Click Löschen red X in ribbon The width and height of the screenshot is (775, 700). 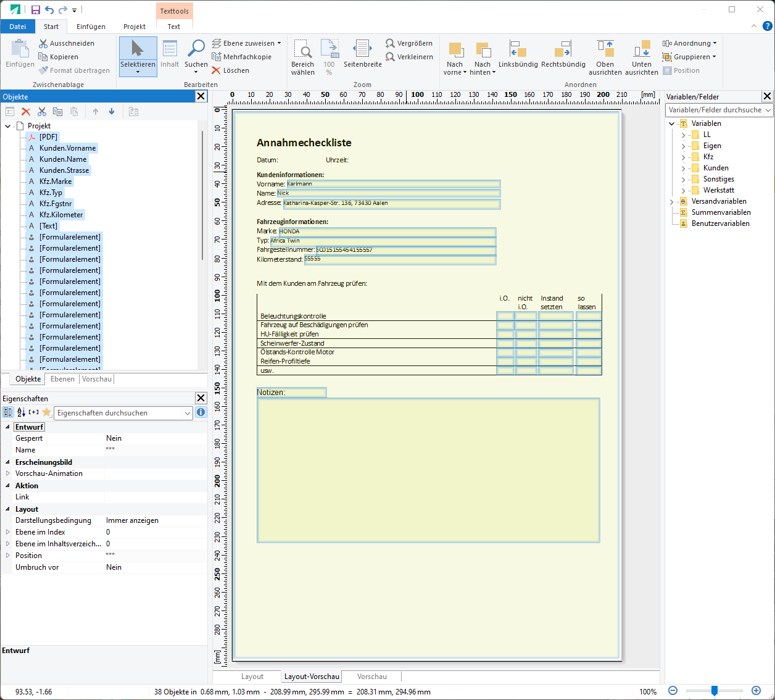[x=231, y=70]
